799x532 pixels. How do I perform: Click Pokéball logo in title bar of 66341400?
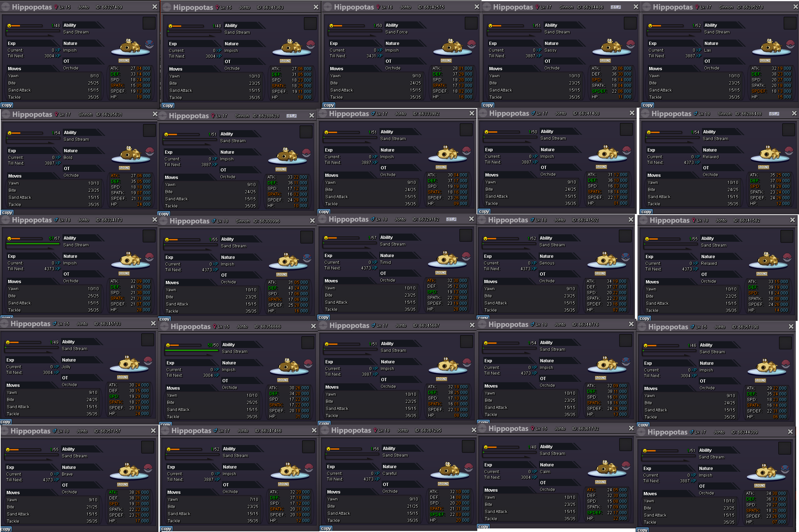pyautogui.click(x=483, y=113)
